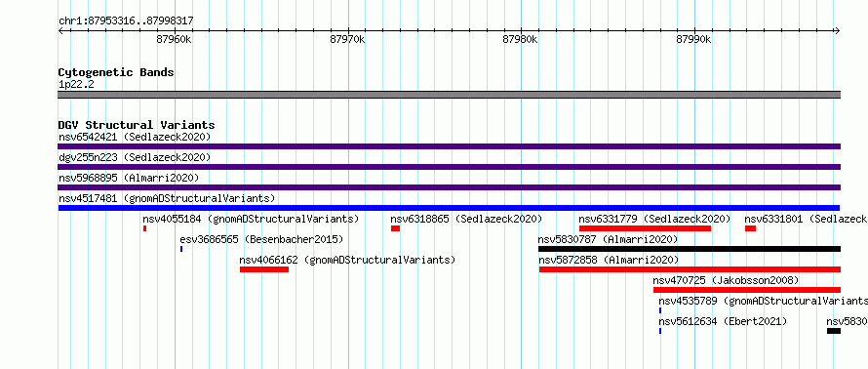The width and height of the screenshot is (868, 369).
Task: Click the 87970k ruler label
Action: point(347,40)
